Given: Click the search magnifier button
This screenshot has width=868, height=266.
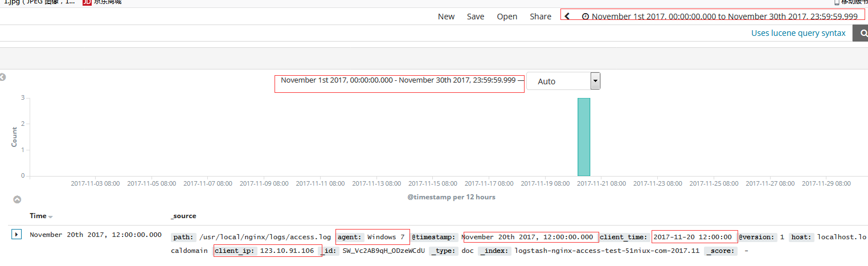Looking at the screenshot, I should click(x=860, y=33).
